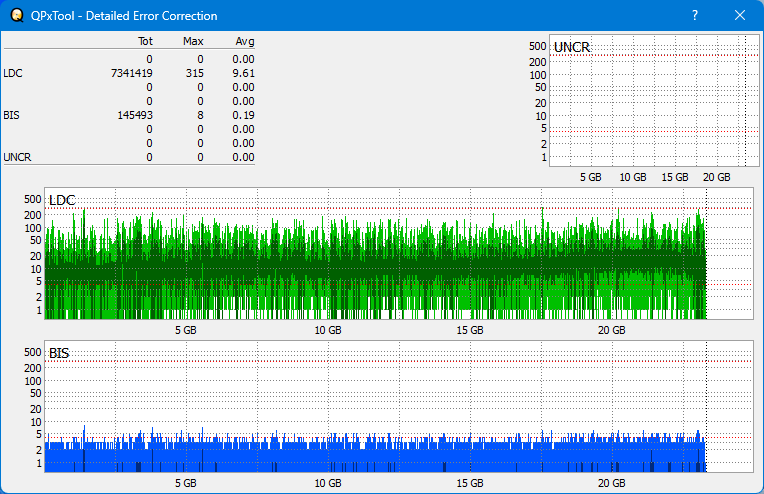Click the LDC row label in table
This screenshot has width=764, height=494.
[12, 73]
